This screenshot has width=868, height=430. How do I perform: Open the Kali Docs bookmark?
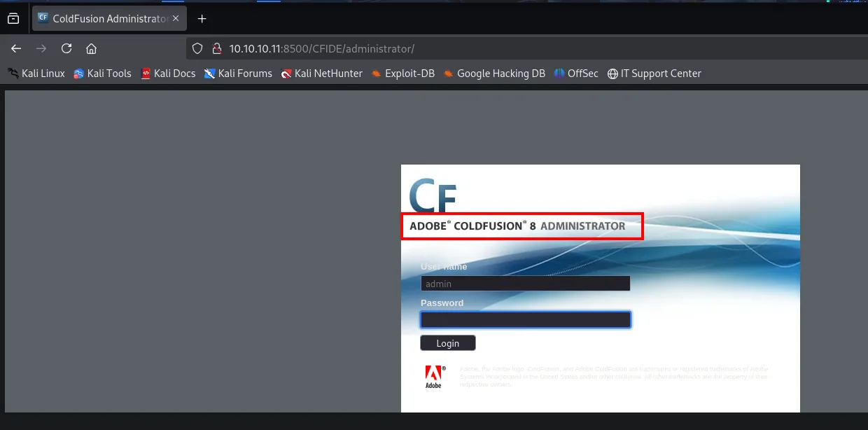pyautogui.click(x=168, y=73)
